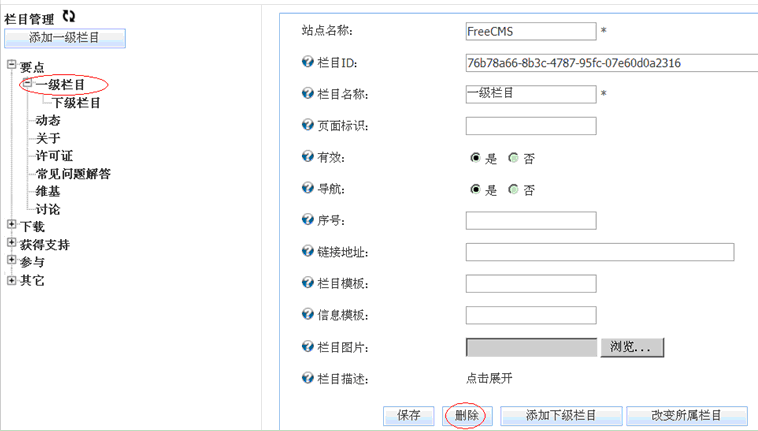The width and height of the screenshot is (758, 431).
Task: Focus the 栏目模板 input field
Action: coord(531,284)
